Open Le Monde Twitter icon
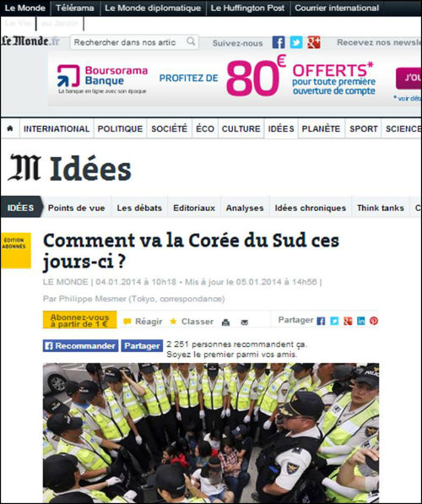The width and height of the screenshot is (422, 504). [296, 42]
